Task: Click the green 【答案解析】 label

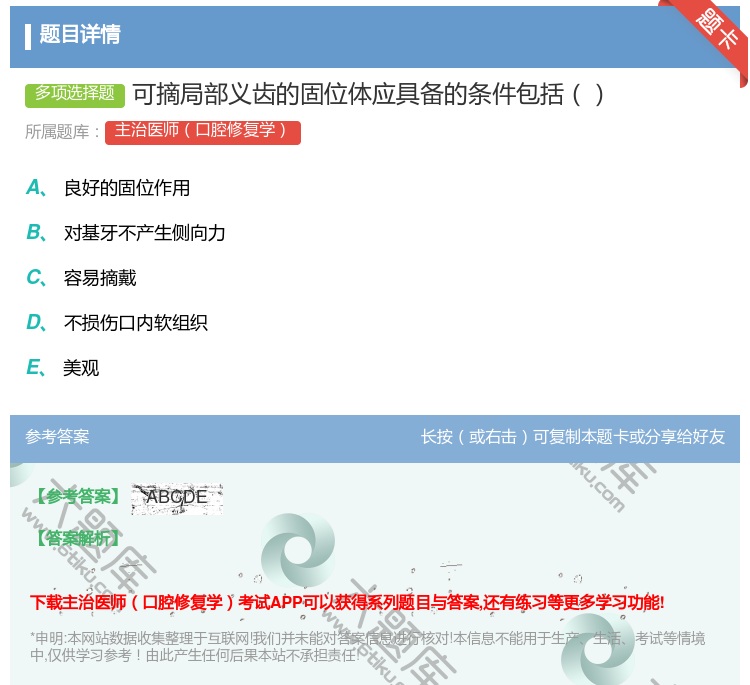Action: 78,539
